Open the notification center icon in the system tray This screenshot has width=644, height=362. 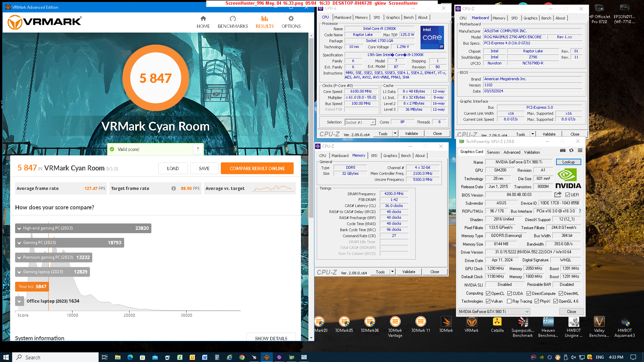(x=633, y=357)
